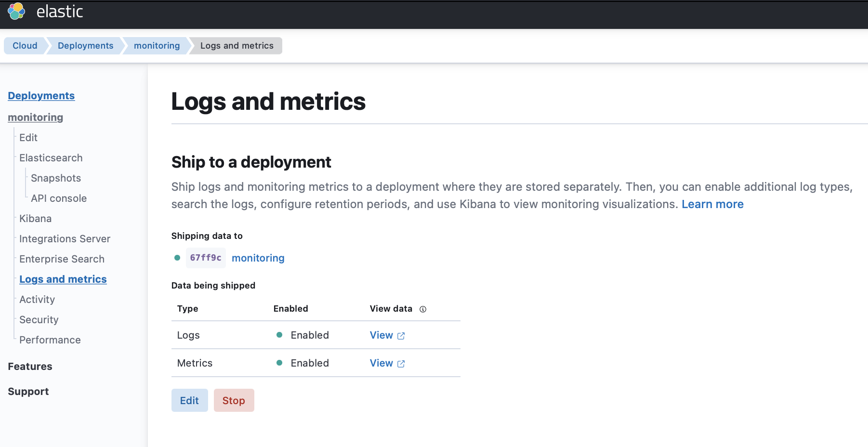The height and width of the screenshot is (447, 868).
Task: Open the View data info tooltip icon
Action: click(x=423, y=309)
